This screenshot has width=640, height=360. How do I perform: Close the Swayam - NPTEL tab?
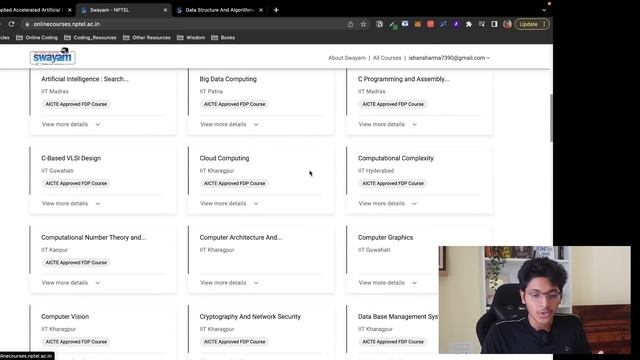pyautogui.click(x=165, y=10)
